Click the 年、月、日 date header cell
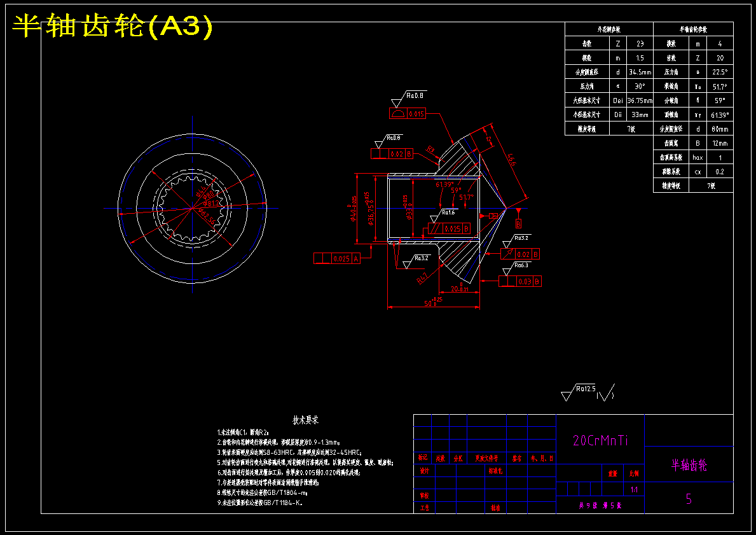756x535 pixels. pyautogui.click(x=542, y=458)
